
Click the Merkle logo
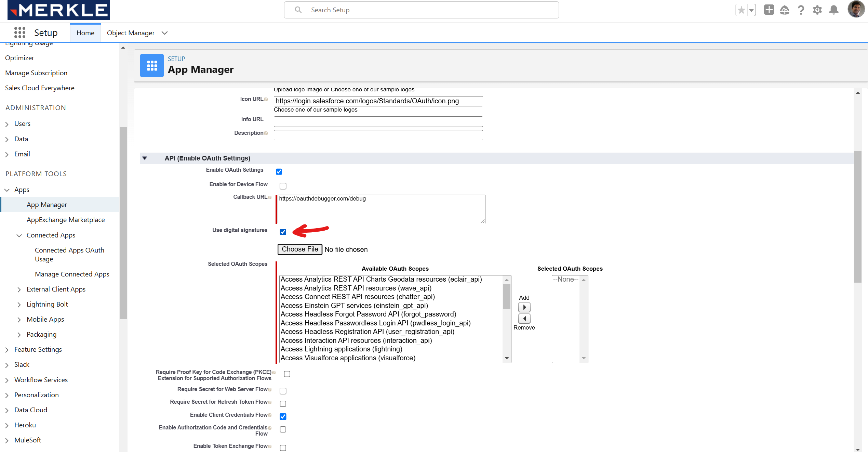click(x=58, y=10)
